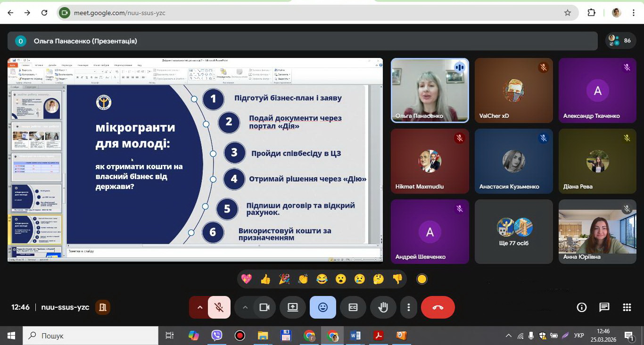Open the chat panel icon
Viewport: 644px width, 345px height.
pos(604,307)
